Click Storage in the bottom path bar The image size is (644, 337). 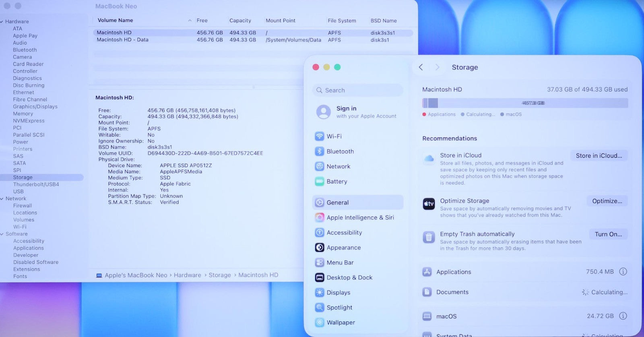[220, 275]
